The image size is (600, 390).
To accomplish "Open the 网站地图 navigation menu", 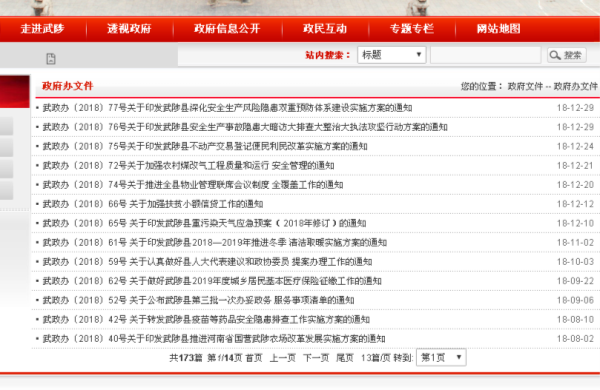I will click(499, 29).
